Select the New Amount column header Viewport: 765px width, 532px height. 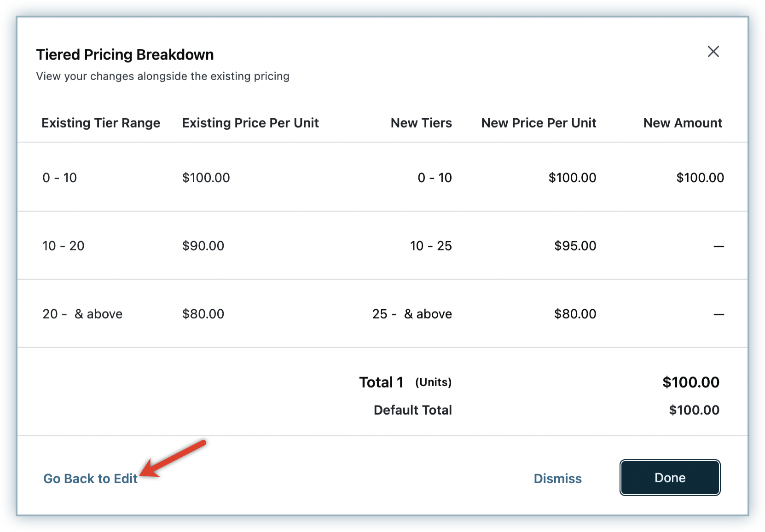coord(683,123)
